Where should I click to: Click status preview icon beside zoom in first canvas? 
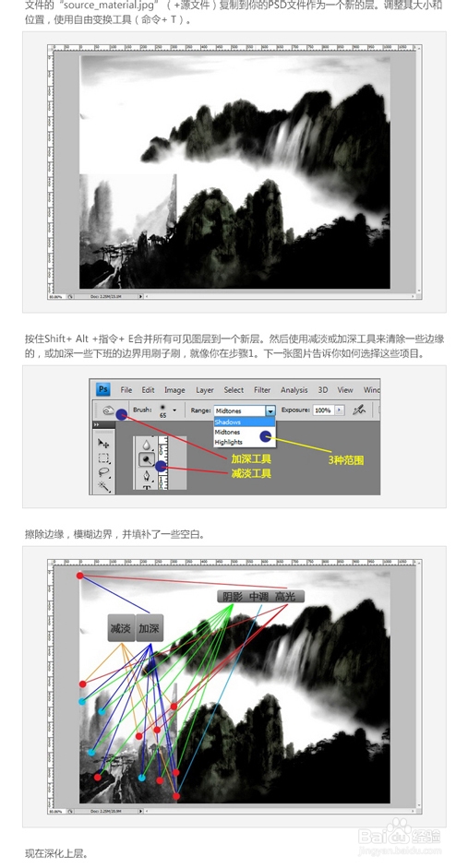[x=70, y=296]
